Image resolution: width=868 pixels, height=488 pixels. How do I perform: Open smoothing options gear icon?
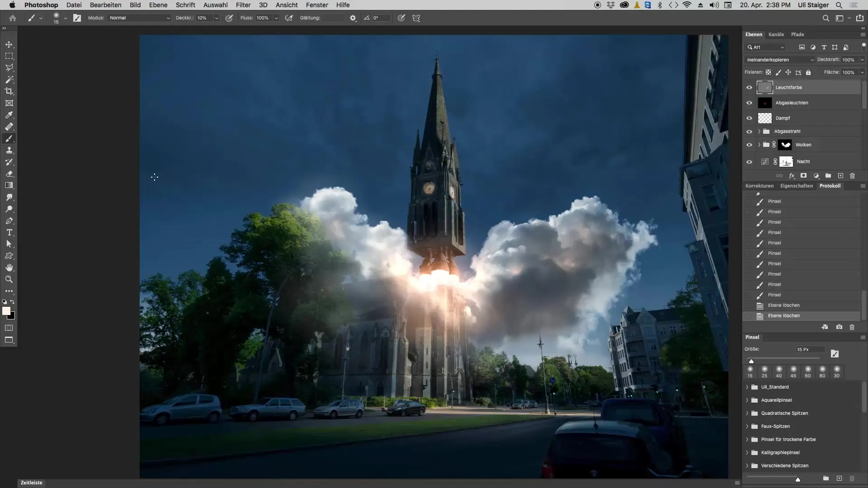click(x=353, y=18)
